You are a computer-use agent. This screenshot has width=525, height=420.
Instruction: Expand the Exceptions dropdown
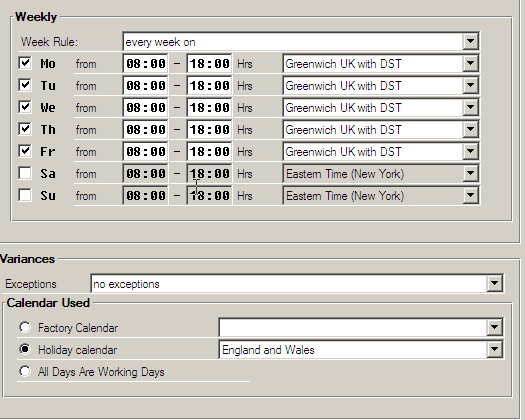pyautogui.click(x=495, y=284)
